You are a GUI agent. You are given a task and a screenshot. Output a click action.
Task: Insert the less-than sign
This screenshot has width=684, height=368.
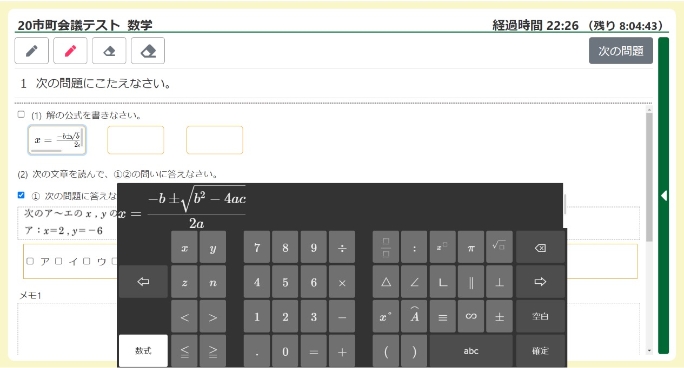point(185,317)
